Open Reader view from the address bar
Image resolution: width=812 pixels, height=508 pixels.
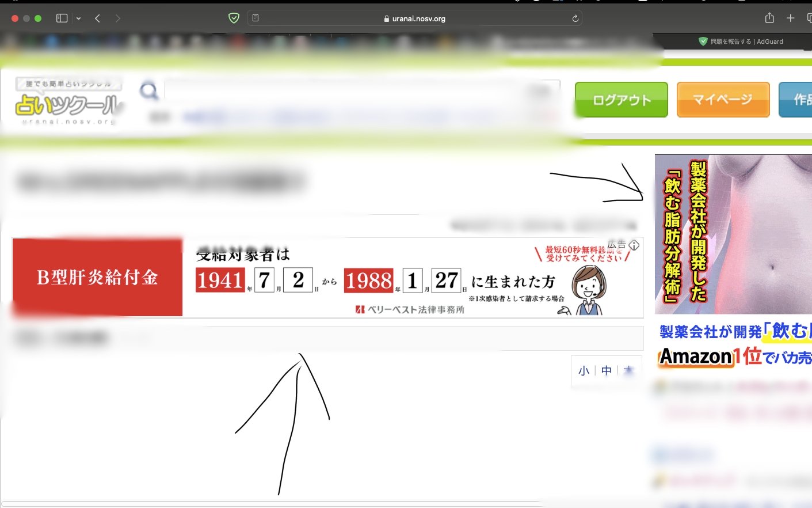click(x=255, y=18)
